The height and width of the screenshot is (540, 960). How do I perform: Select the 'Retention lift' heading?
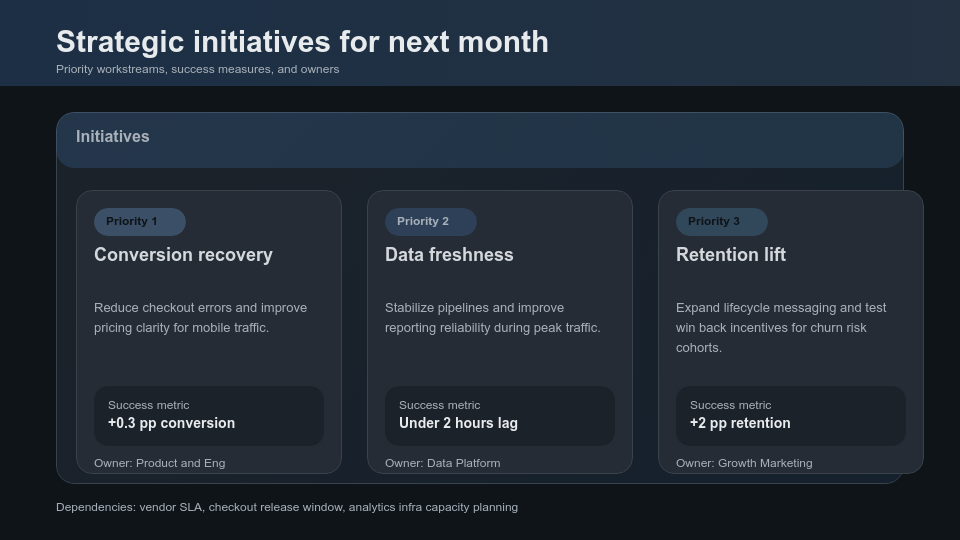tap(731, 255)
